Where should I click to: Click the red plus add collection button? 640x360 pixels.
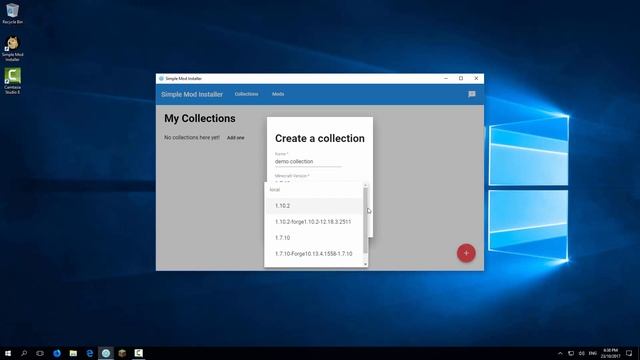coord(466,253)
